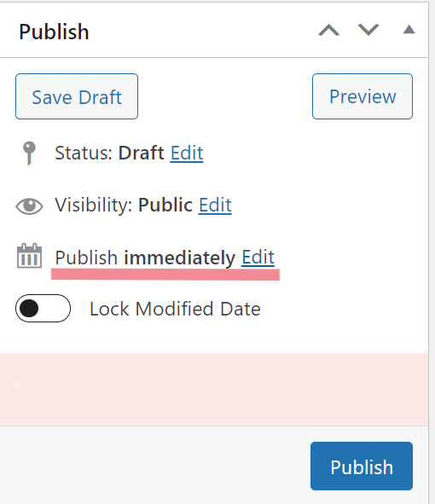Collapse the Publish panel with triangle

[x=409, y=29]
